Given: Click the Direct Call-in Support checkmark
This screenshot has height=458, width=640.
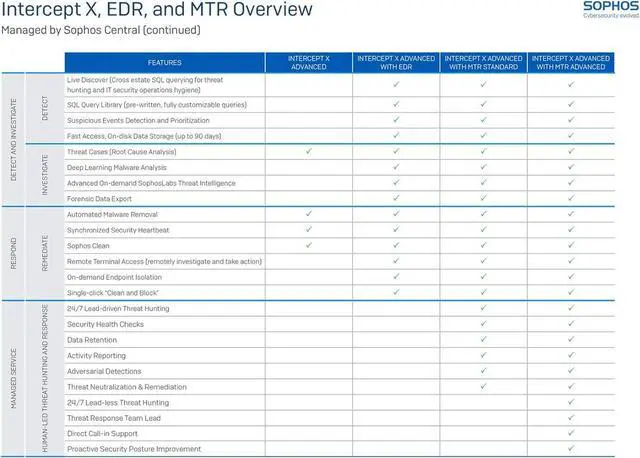Looking at the screenshot, I should click(571, 433).
